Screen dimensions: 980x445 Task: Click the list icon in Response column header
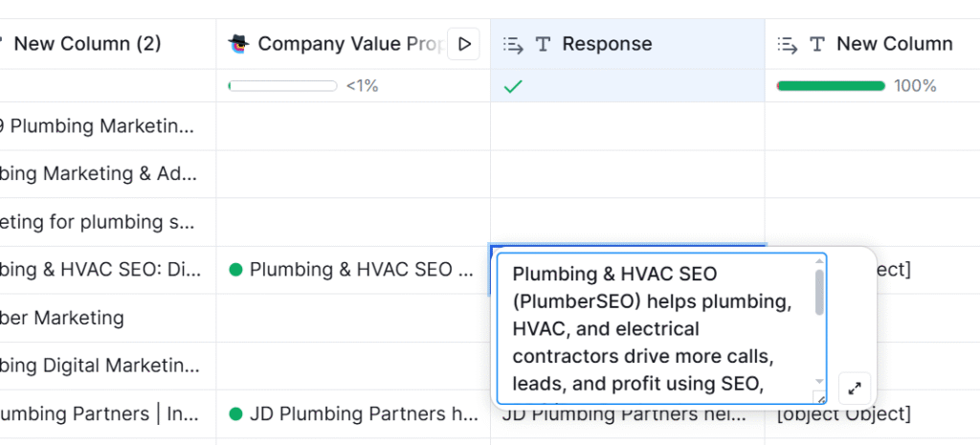pos(513,44)
